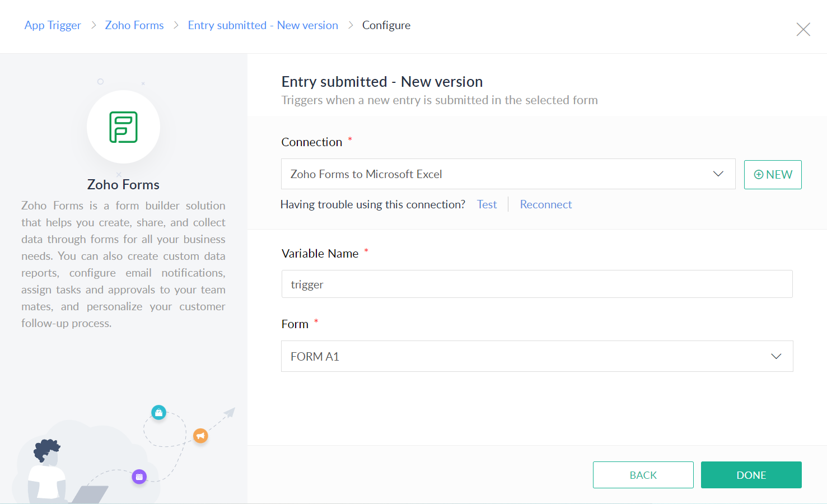Go to App Trigger breadcrumb
827x504 pixels.
coord(53,25)
